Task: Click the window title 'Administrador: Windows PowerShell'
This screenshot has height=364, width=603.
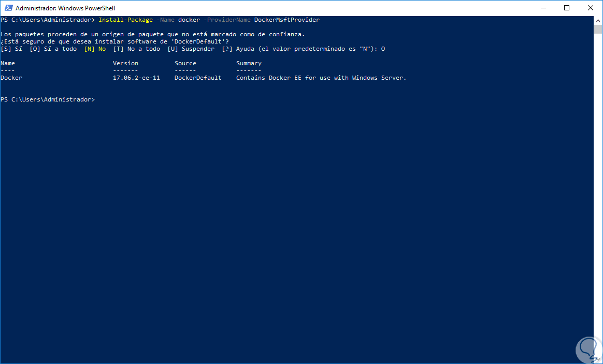Action: click(x=65, y=8)
